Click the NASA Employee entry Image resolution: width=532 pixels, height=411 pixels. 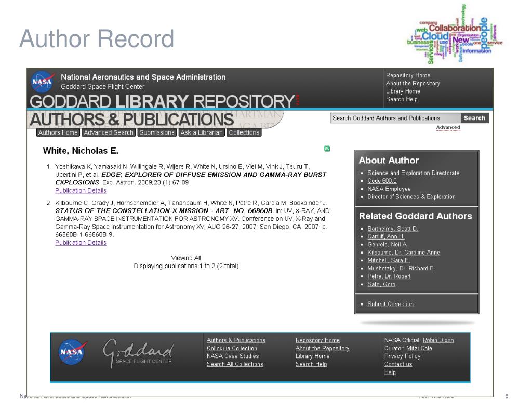pyautogui.click(x=389, y=189)
